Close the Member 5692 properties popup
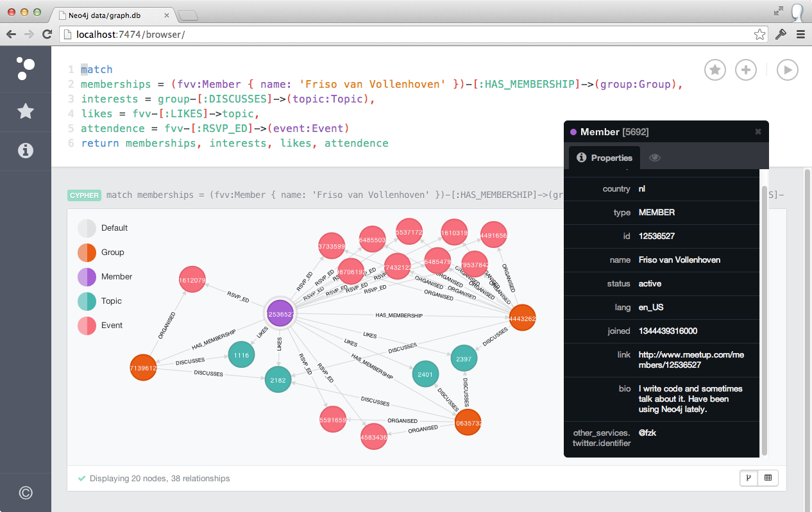The image size is (812, 512). pyautogui.click(x=758, y=131)
